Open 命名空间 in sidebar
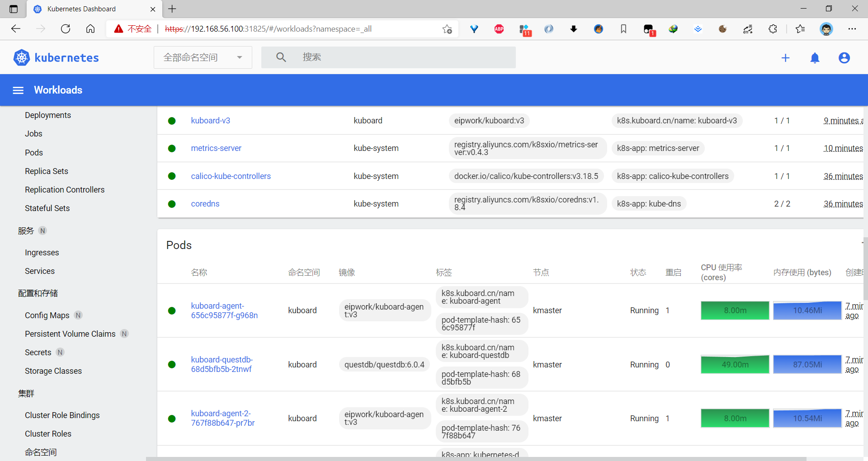868x461 pixels. (x=41, y=452)
